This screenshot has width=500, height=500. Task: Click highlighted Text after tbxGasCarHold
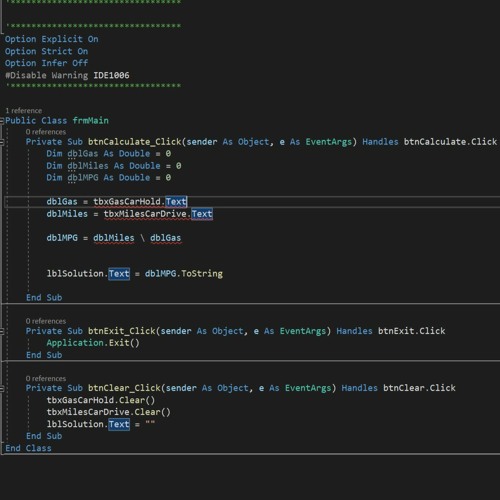point(176,202)
